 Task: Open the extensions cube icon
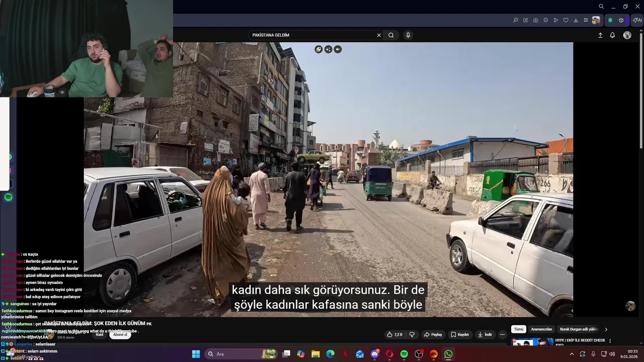(x=621, y=20)
